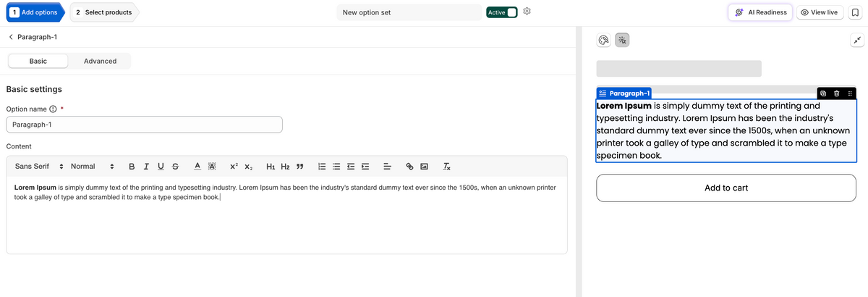Insert a hyperlink in the content
This screenshot has height=297, width=868.
pos(409,167)
